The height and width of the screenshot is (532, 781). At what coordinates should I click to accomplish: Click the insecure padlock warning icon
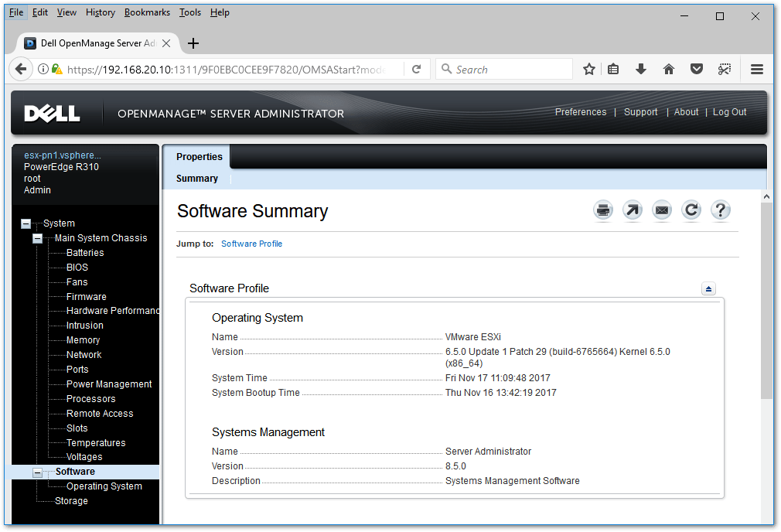[56, 70]
